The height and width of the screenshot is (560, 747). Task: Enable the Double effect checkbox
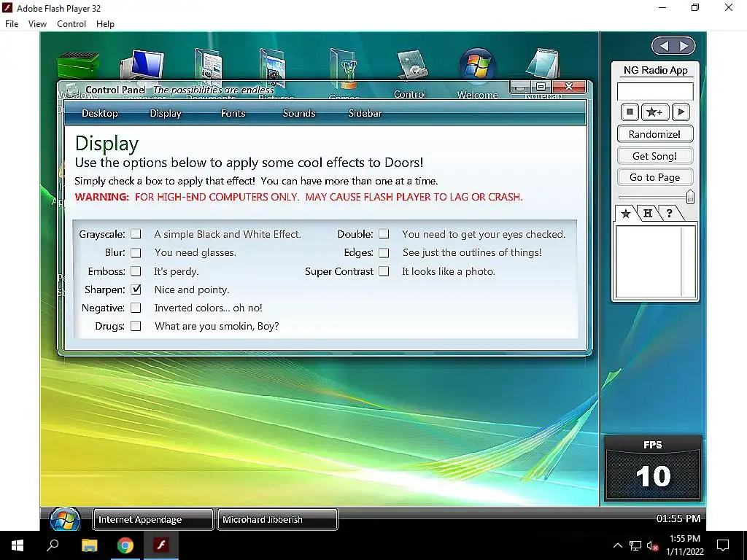(384, 234)
